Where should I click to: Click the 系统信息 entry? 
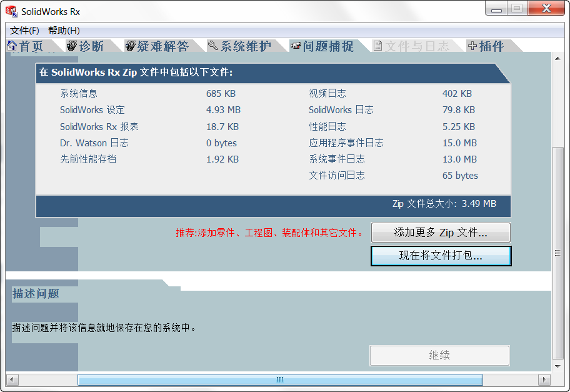(x=79, y=93)
